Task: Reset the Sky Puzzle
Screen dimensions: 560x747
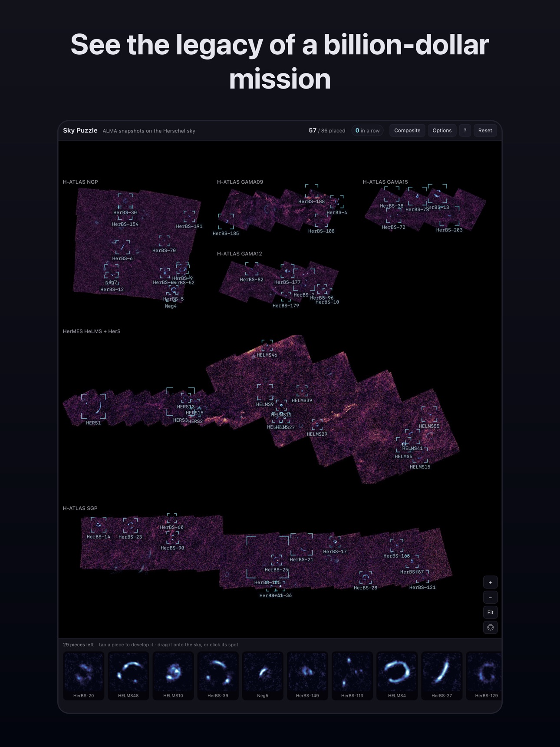Action: point(485,130)
